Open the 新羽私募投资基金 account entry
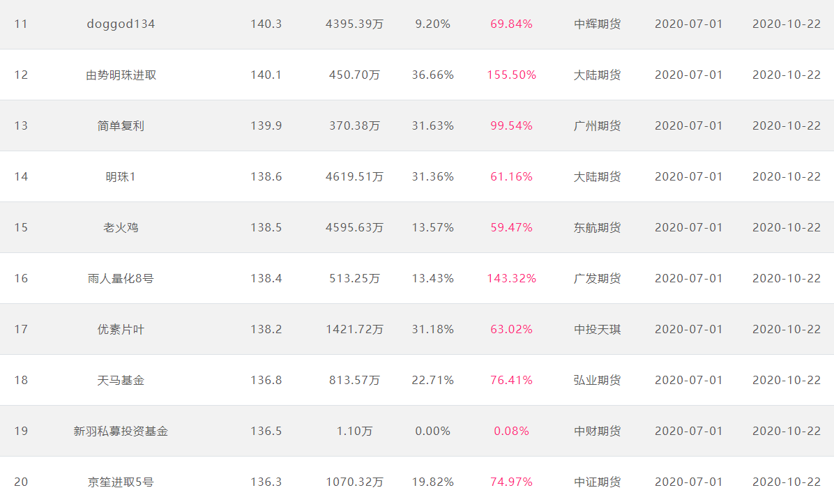This screenshot has width=834, height=504. pos(121,432)
